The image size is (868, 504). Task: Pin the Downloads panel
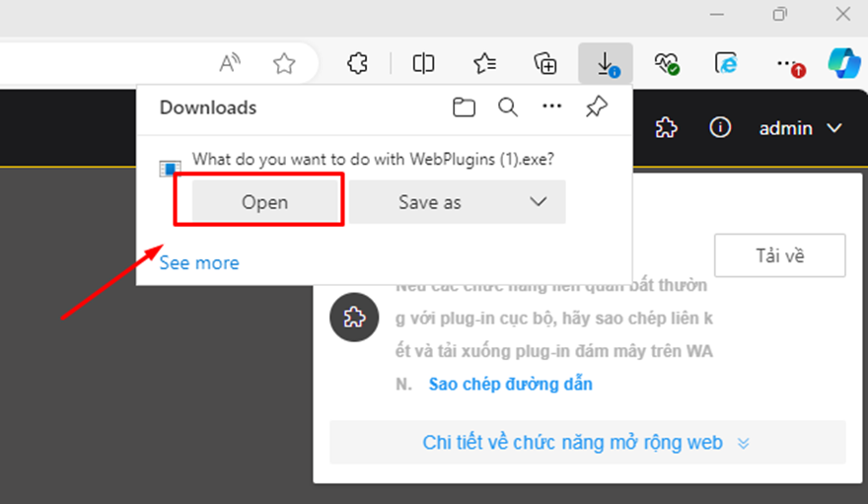(x=596, y=107)
